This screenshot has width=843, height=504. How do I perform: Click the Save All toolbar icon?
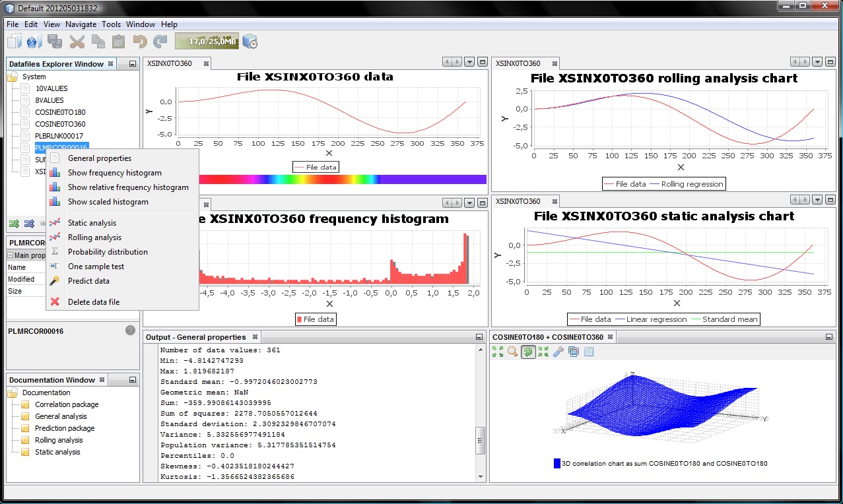[55, 42]
